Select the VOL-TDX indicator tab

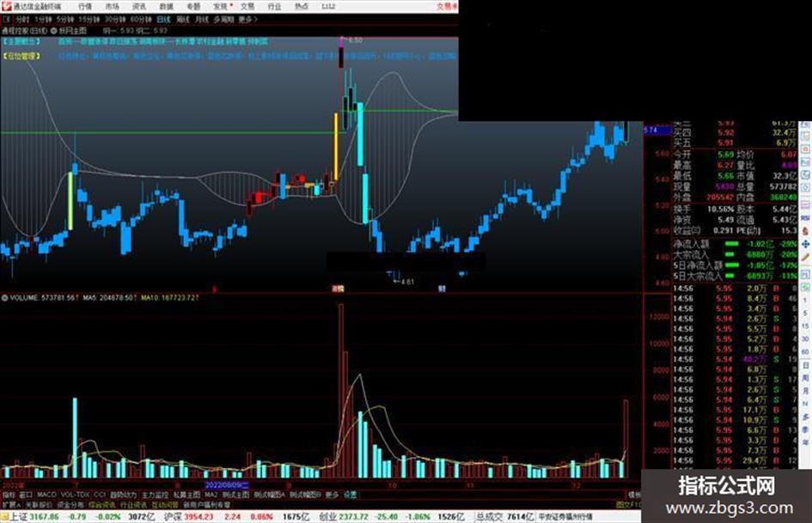coord(75,495)
